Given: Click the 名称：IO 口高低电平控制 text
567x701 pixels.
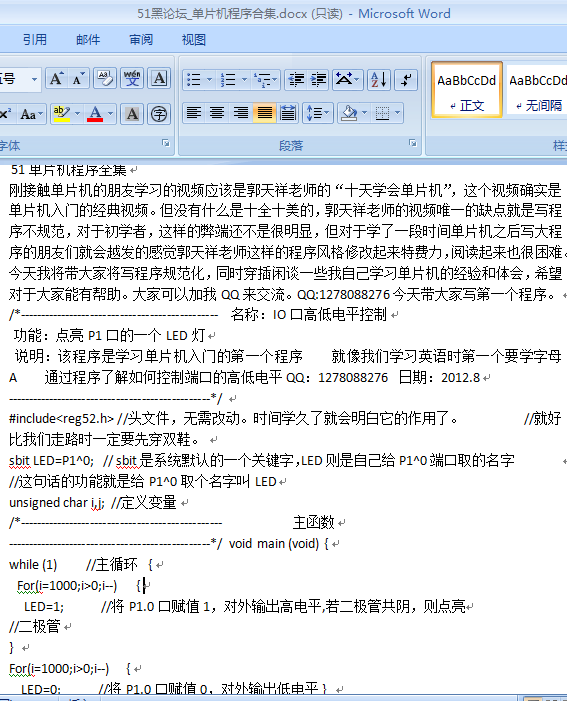Looking at the screenshot, I should point(309,315).
